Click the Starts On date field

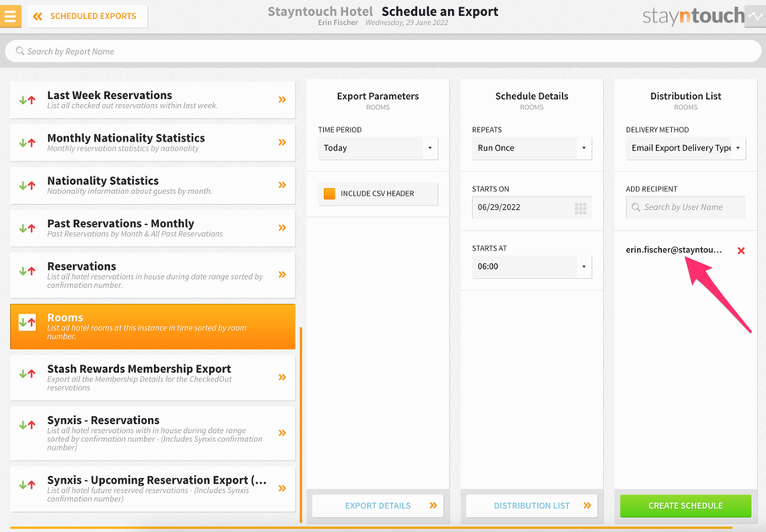531,207
